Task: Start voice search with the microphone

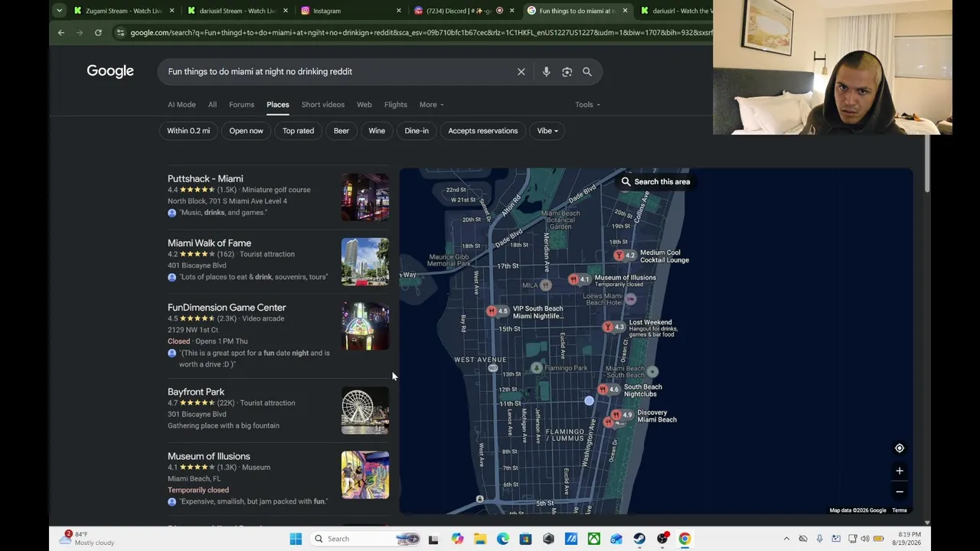Action: tap(546, 72)
